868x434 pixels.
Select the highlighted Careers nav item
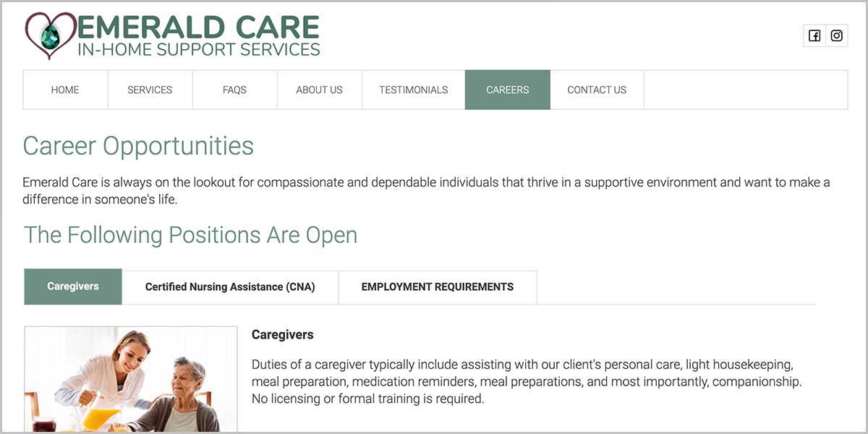coord(507,90)
